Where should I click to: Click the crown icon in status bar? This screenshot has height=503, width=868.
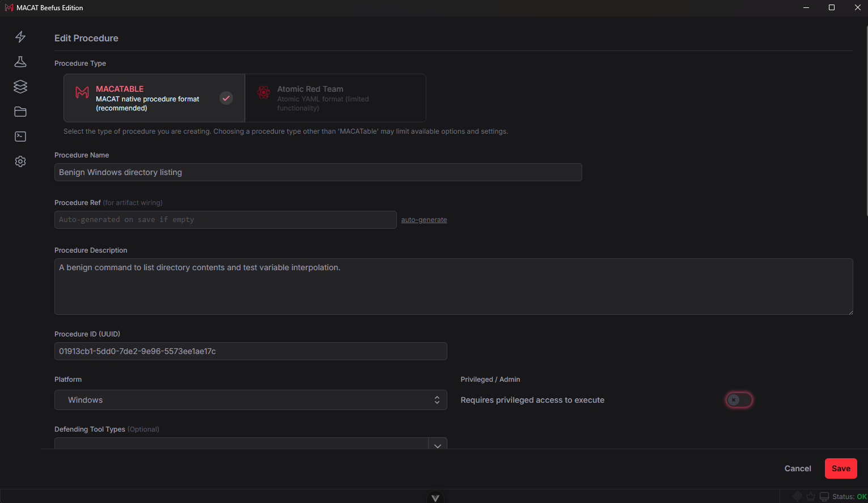pos(811,497)
